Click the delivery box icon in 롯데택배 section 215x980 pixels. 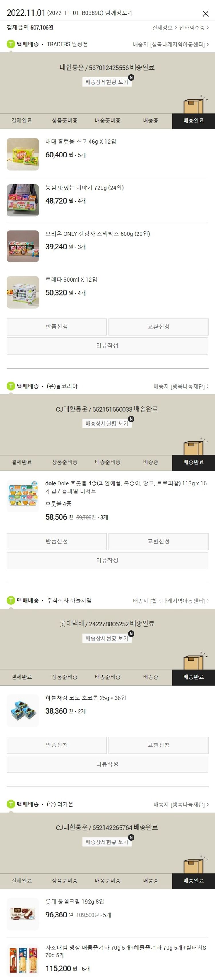[194, 661]
